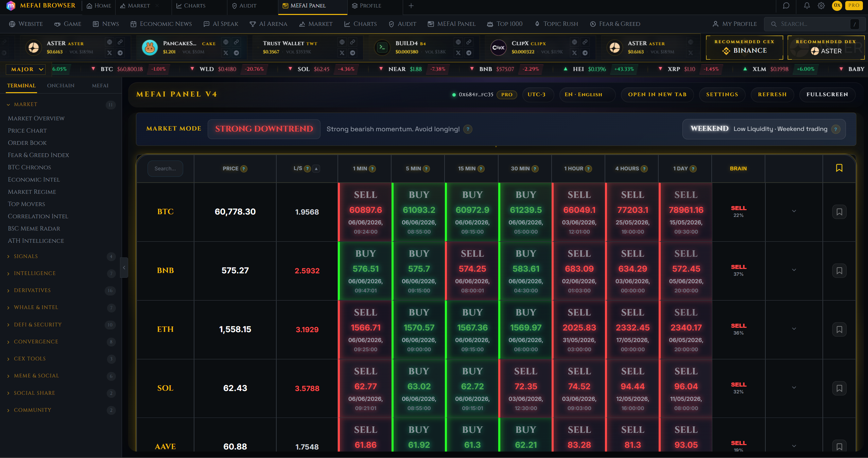Open the chat bubble icon in title bar
The image size is (868, 458).
pyautogui.click(x=786, y=5)
